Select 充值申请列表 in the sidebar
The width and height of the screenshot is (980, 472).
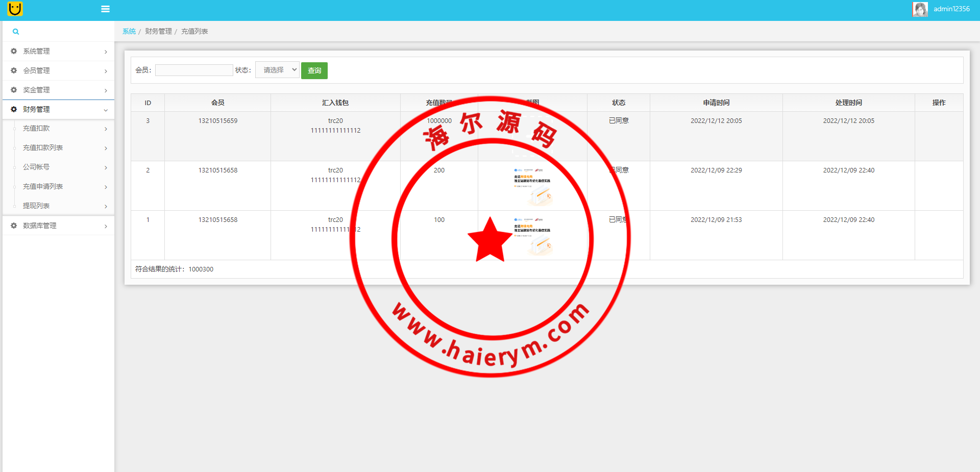point(43,187)
